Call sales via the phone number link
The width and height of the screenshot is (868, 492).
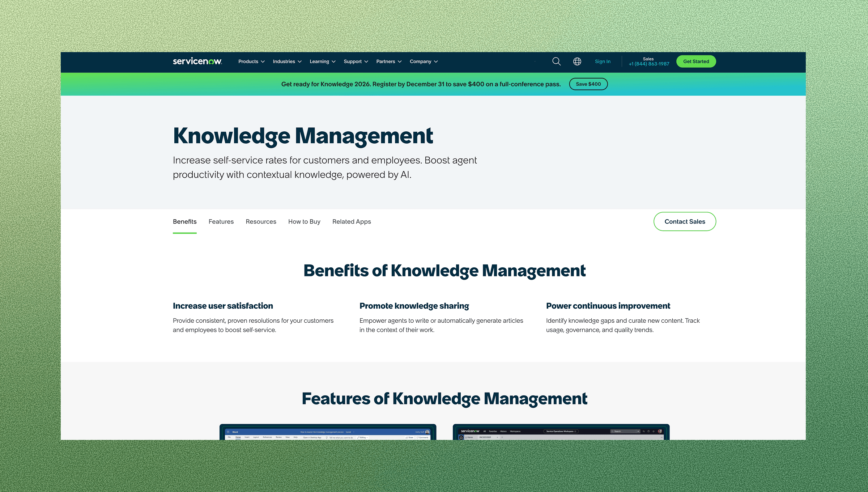pyautogui.click(x=648, y=64)
